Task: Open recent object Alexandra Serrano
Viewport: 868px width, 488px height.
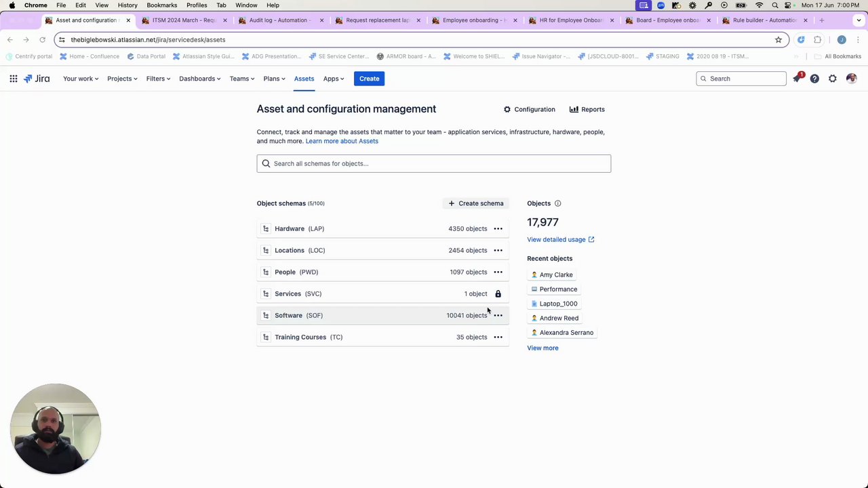Action: 562,333
